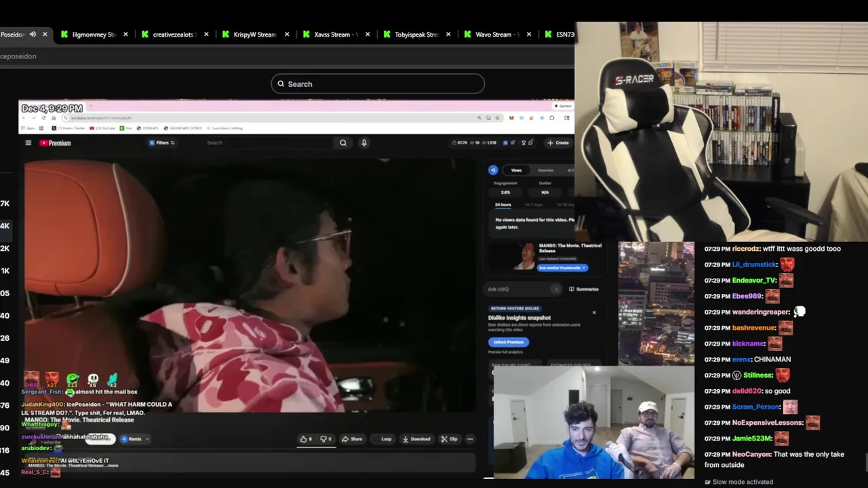Close the lilgmommey Stream tab
Viewport: 868px width, 488px height.
[x=125, y=35]
